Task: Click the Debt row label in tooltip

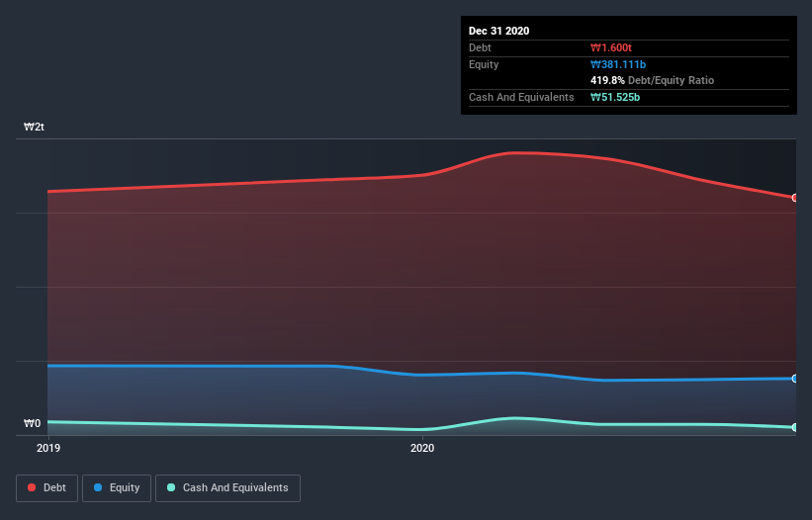Action: [480, 47]
